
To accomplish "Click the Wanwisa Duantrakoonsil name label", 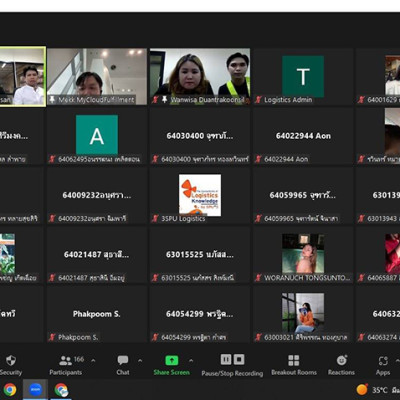I will coord(207,100).
